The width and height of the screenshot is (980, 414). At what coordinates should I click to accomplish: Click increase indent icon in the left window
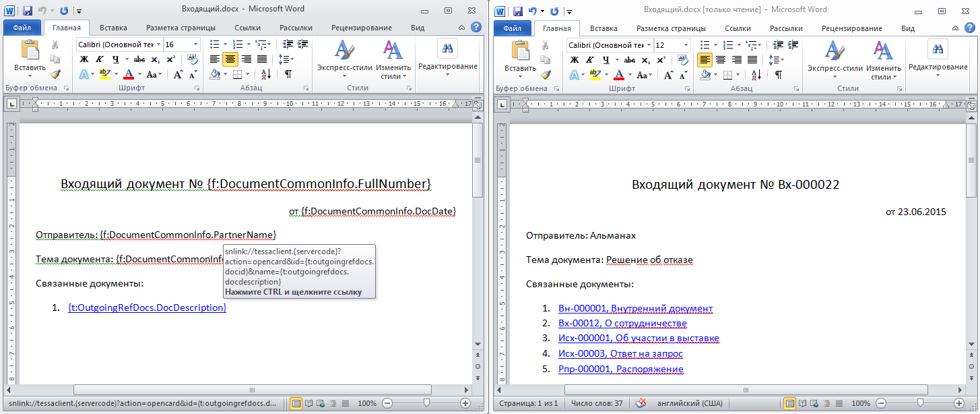click(x=302, y=45)
